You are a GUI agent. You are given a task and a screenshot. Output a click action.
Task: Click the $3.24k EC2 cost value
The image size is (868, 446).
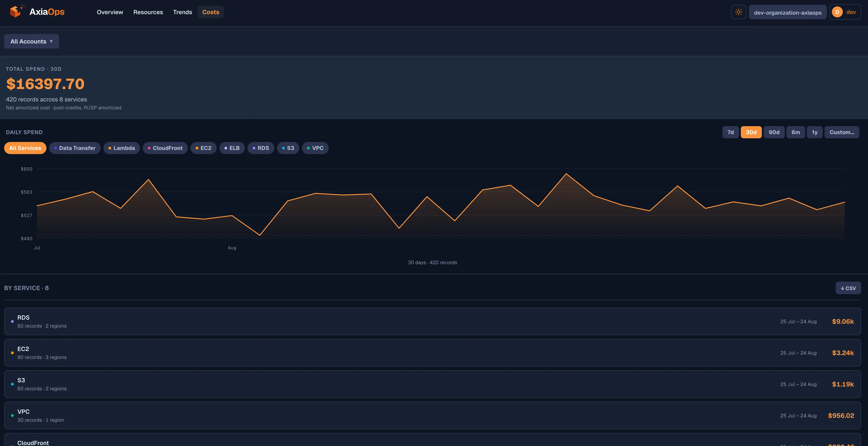point(843,353)
